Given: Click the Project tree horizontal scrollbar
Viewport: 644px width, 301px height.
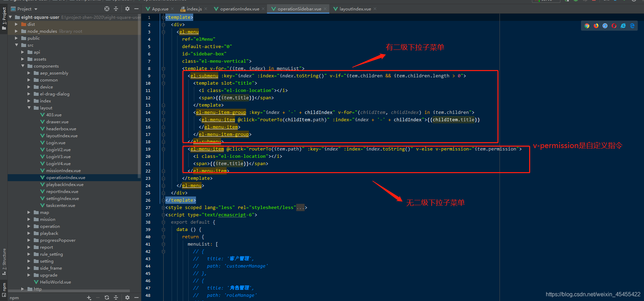Looking at the screenshot, I should point(69,291).
